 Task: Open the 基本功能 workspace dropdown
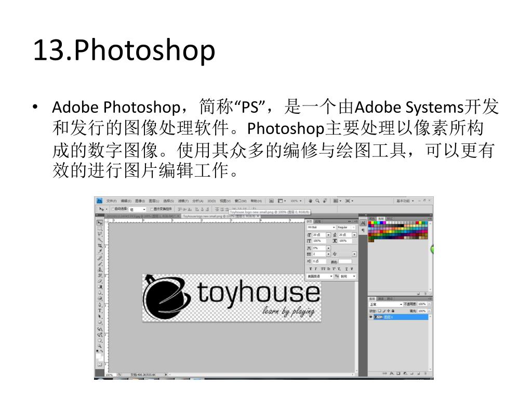pyautogui.click(x=405, y=201)
